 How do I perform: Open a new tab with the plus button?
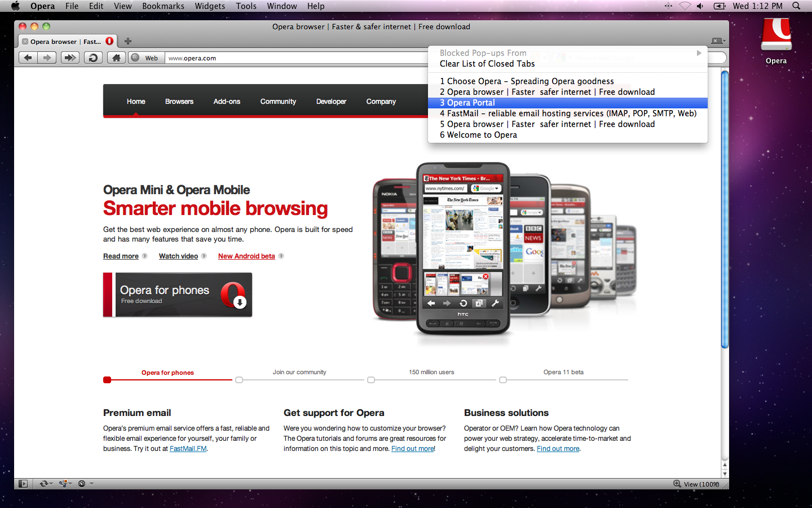(x=128, y=41)
